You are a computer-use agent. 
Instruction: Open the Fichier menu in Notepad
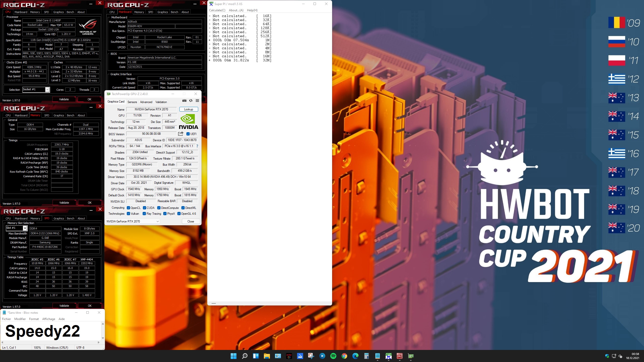point(7,319)
